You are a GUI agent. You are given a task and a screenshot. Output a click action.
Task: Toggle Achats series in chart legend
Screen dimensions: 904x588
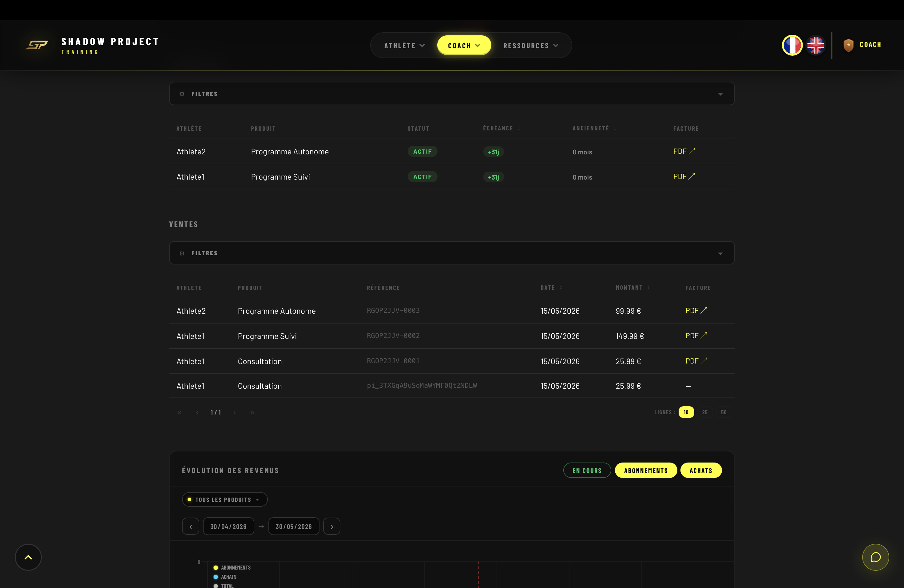tap(225, 577)
